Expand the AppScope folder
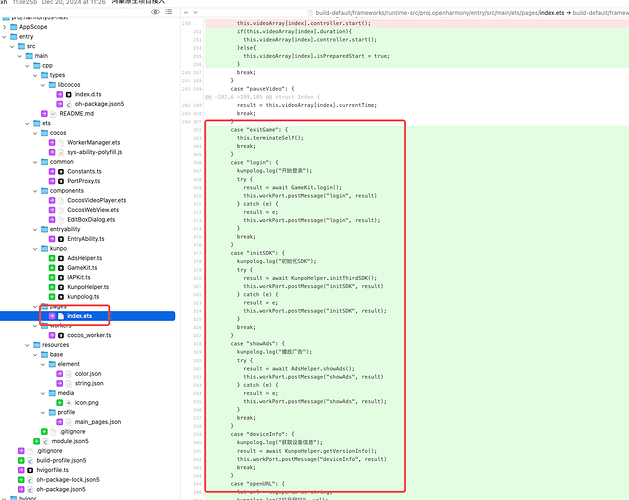The image size is (629, 500). click(4, 27)
